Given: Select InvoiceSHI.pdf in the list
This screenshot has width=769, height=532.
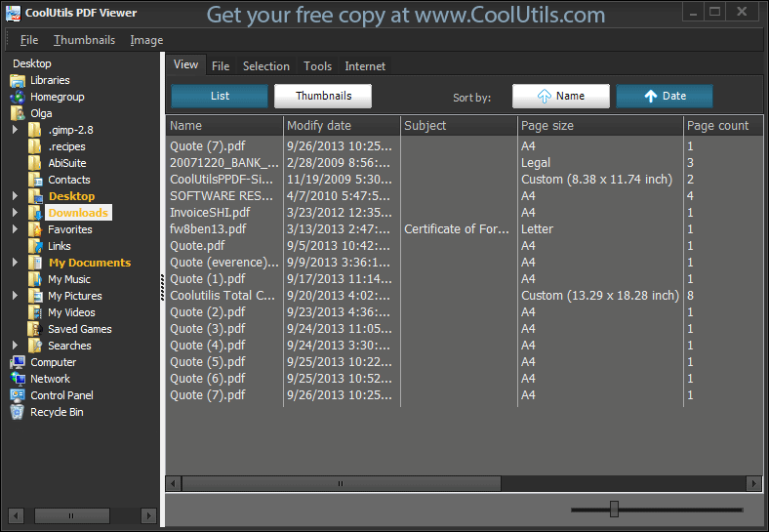Looking at the screenshot, I should click(x=210, y=213).
